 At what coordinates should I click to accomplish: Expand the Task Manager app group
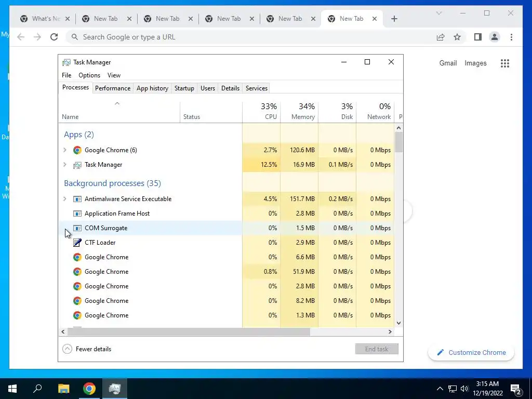click(x=65, y=165)
